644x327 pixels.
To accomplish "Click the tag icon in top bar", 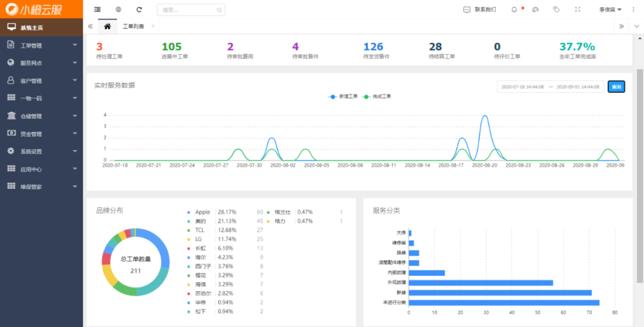I will [x=556, y=10].
